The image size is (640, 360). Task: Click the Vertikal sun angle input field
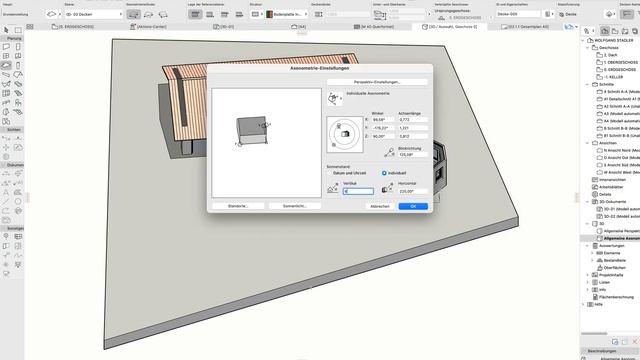click(x=358, y=191)
